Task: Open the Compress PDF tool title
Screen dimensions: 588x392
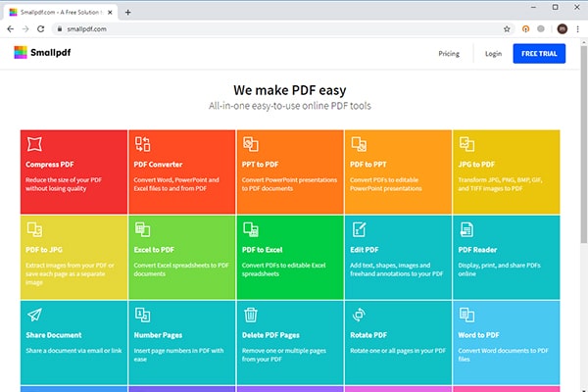Action: [50, 165]
